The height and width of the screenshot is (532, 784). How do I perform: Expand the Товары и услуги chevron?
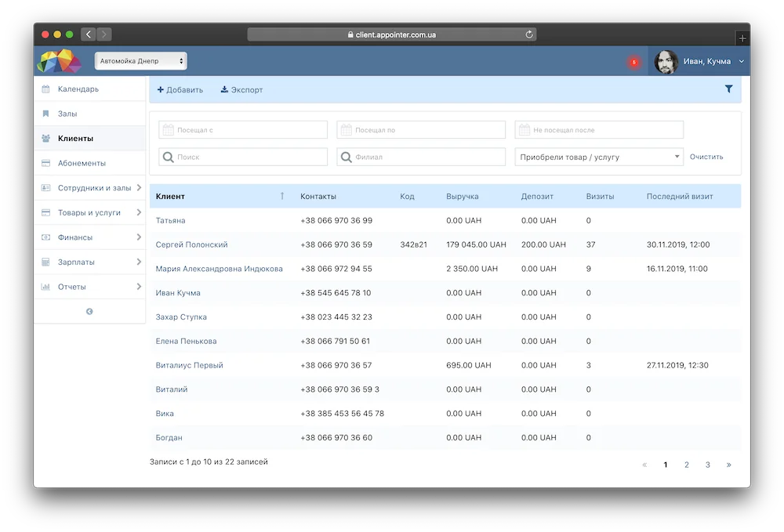pyautogui.click(x=139, y=212)
